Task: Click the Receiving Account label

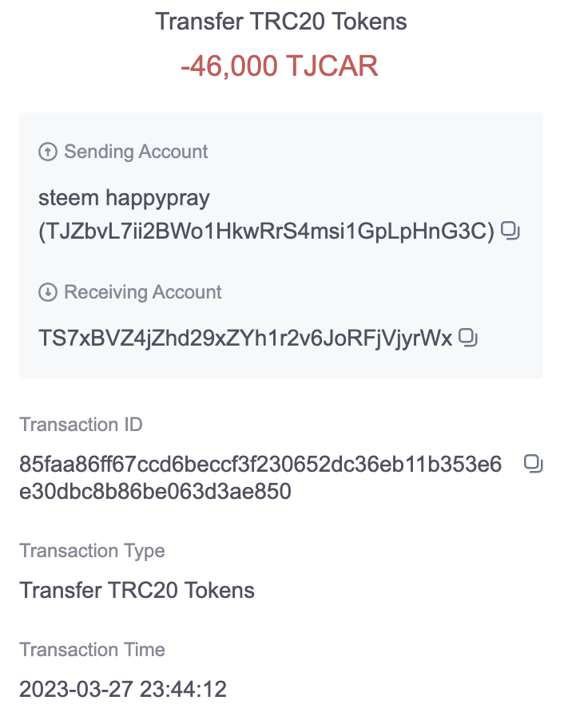Action: (143, 292)
